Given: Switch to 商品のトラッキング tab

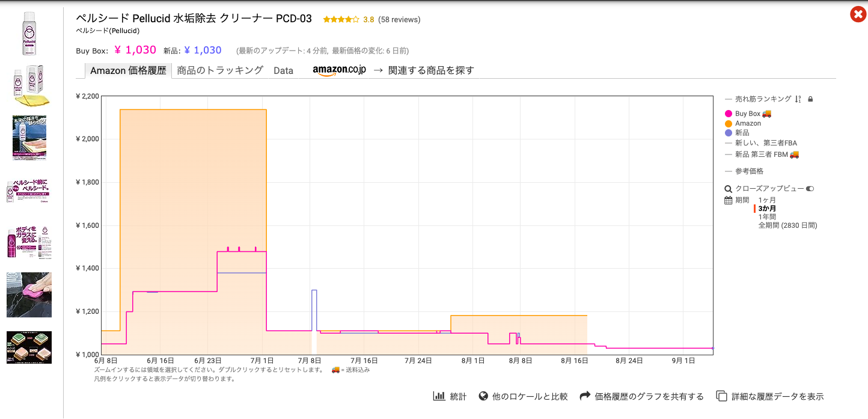Looking at the screenshot, I should (221, 70).
